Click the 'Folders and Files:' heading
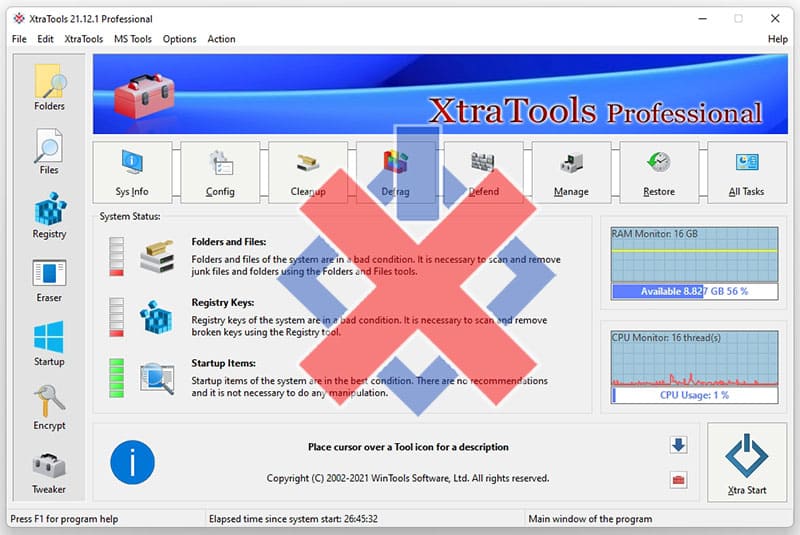Image resolution: width=800 pixels, height=535 pixels. pos(229,242)
